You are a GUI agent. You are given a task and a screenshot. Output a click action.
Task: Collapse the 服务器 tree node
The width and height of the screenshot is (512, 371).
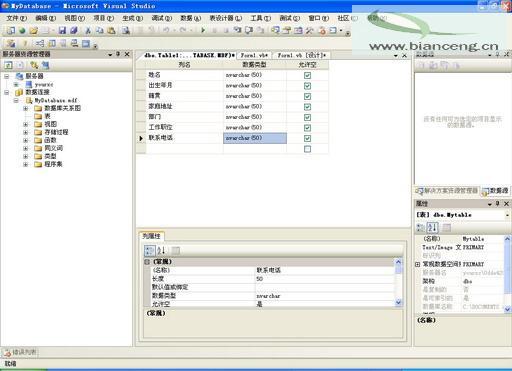tap(7, 76)
